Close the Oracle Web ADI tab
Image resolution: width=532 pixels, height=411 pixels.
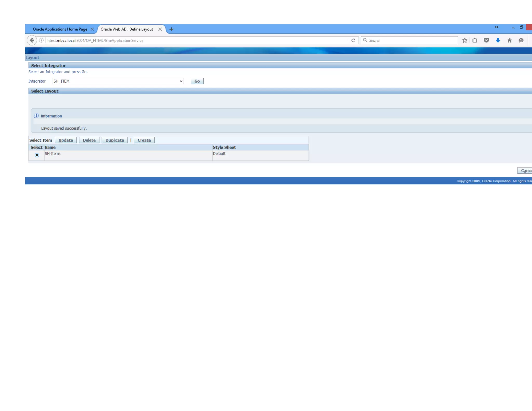pos(160,29)
